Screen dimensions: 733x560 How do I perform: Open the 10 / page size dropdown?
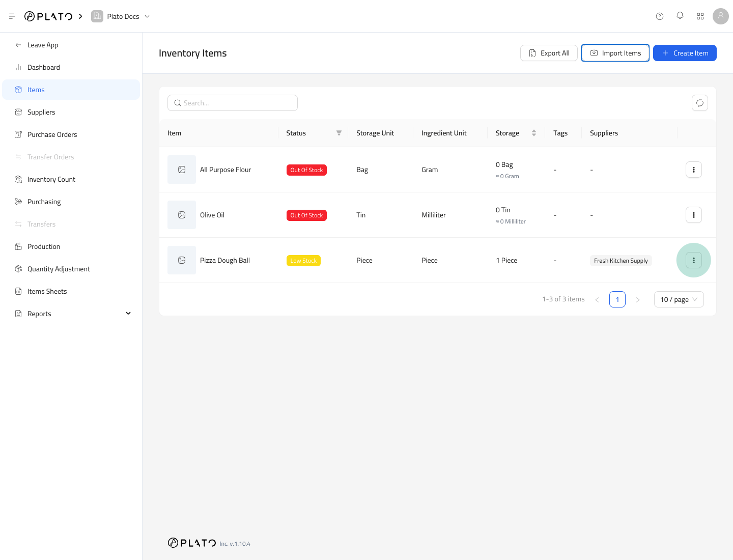(679, 299)
